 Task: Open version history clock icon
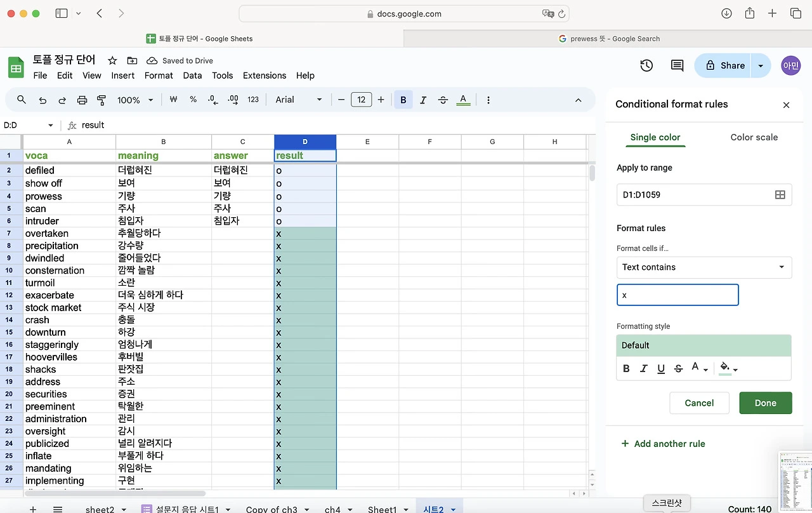646,65
